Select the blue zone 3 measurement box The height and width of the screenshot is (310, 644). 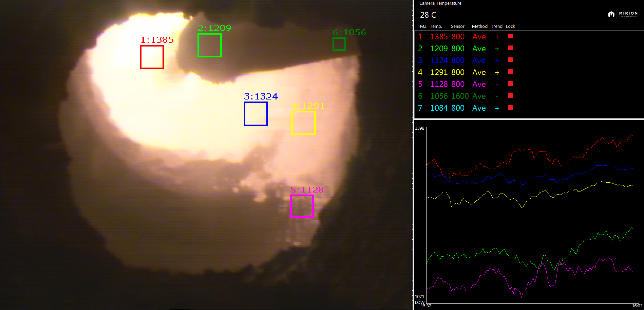click(x=256, y=114)
